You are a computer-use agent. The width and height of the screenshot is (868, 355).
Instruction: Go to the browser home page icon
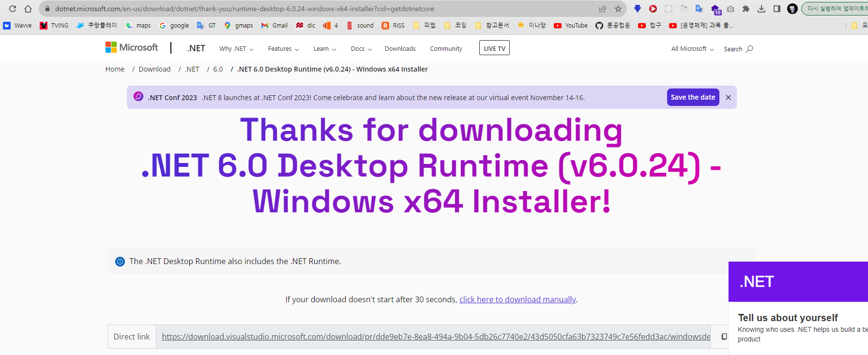[28, 9]
